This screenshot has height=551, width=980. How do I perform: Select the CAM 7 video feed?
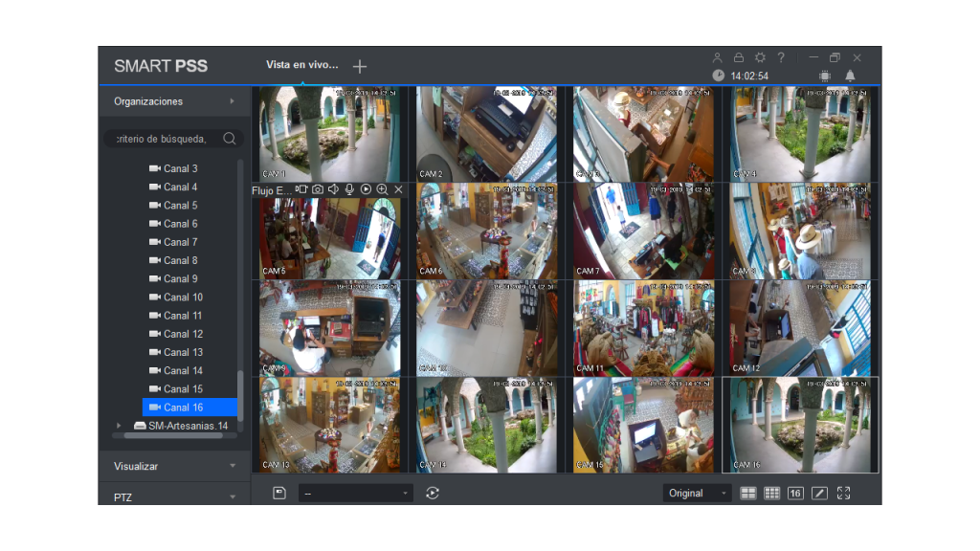pyautogui.click(x=643, y=231)
